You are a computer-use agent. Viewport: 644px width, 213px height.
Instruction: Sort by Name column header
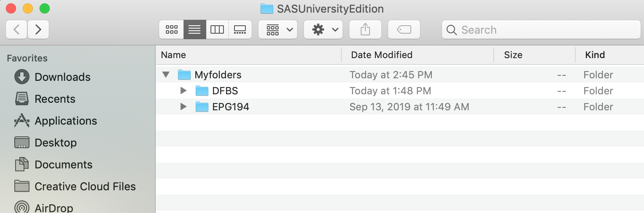point(173,55)
